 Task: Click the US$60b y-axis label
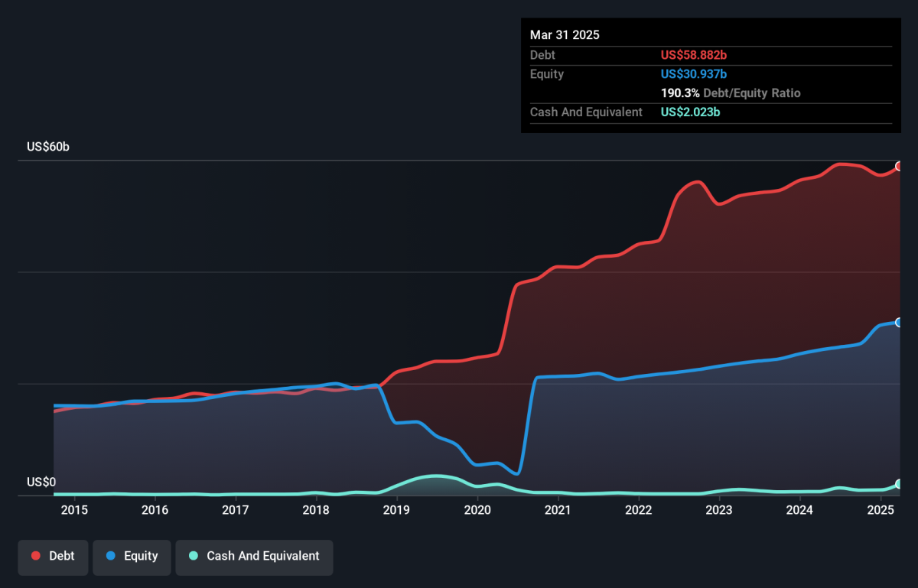(x=48, y=147)
